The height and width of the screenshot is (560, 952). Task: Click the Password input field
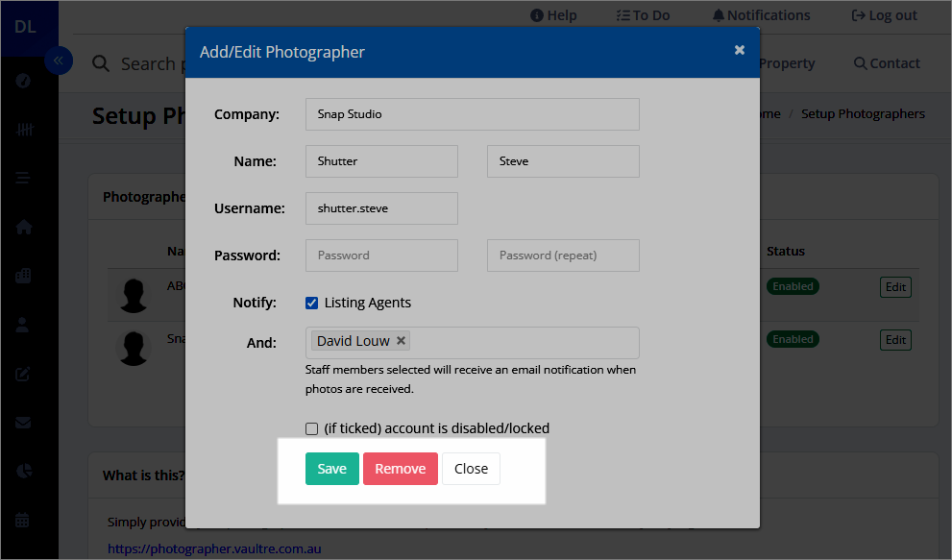point(380,255)
